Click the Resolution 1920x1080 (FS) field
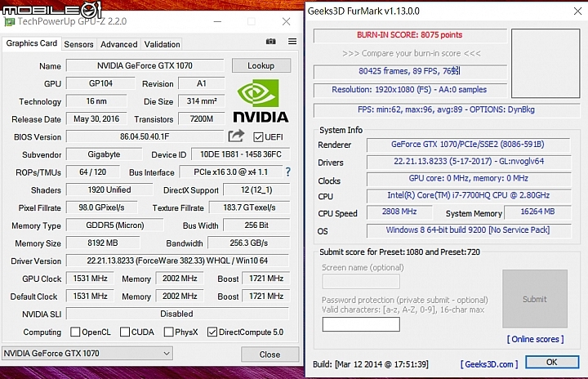The height and width of the screenshot is (379, 588). [410, 90]
